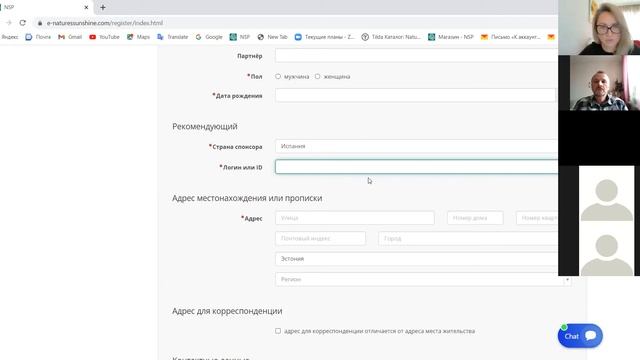Reload the page with the refresh icon
The height and width of the screenshot is (360, 640).
pyautogui.click(x=22, y=23)
